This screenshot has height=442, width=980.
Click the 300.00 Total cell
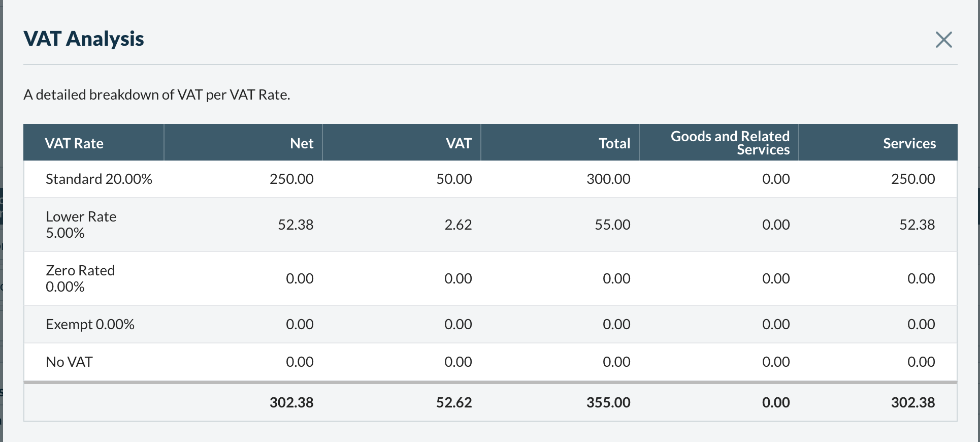tap(608, 179)
